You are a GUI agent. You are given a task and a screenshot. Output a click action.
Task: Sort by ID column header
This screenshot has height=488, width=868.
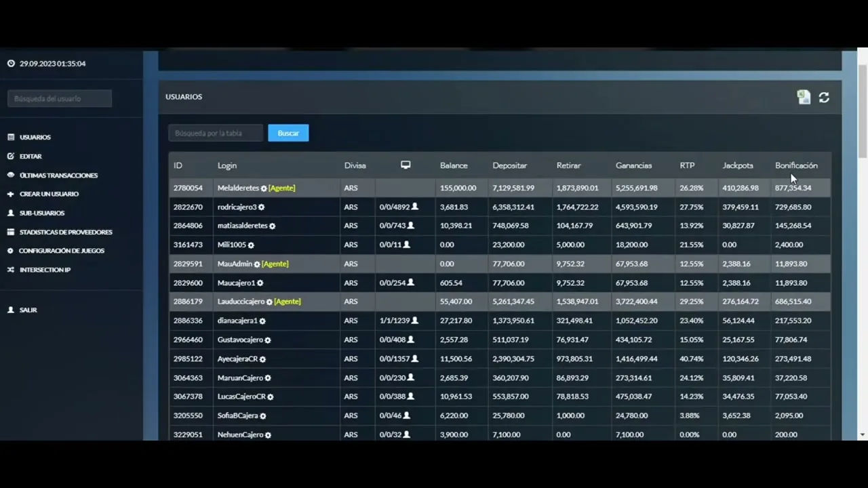tap(178, 165)
